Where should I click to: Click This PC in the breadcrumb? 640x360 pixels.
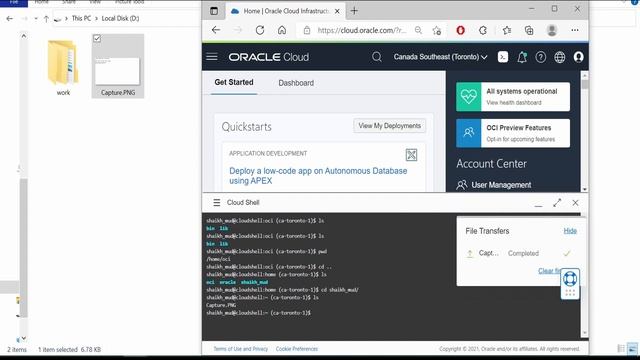[81, 18]
